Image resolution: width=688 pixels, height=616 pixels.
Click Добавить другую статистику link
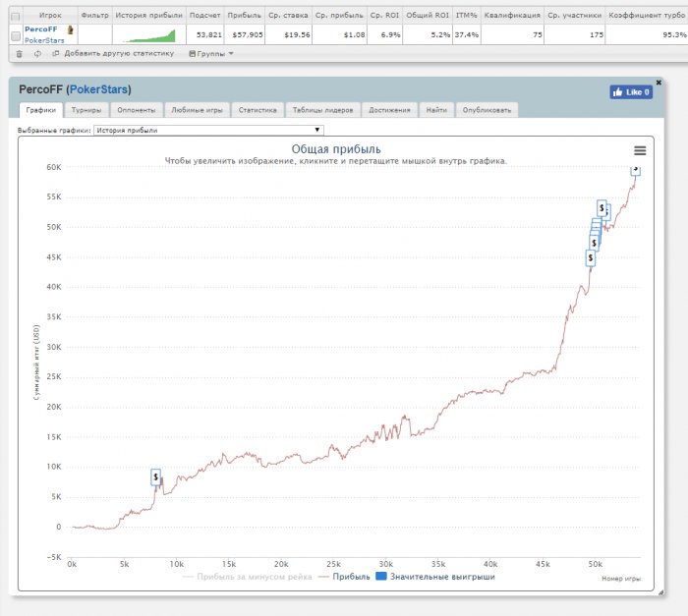click(x=112, y=53)
